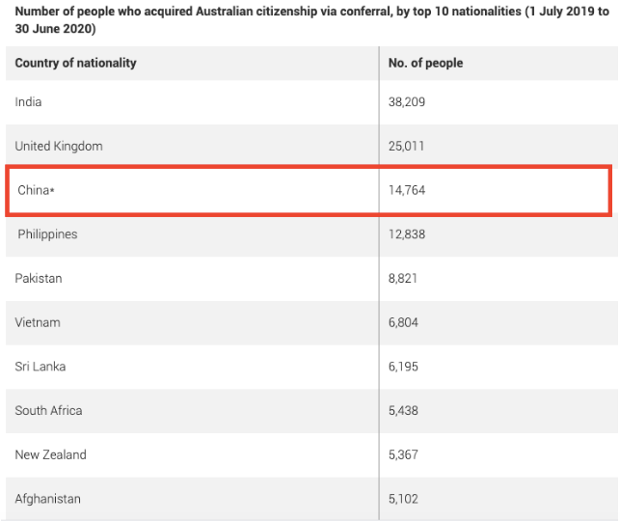
Task: Click the 8,821 figure for Pakistan
Action: click(x=404, y=278)
